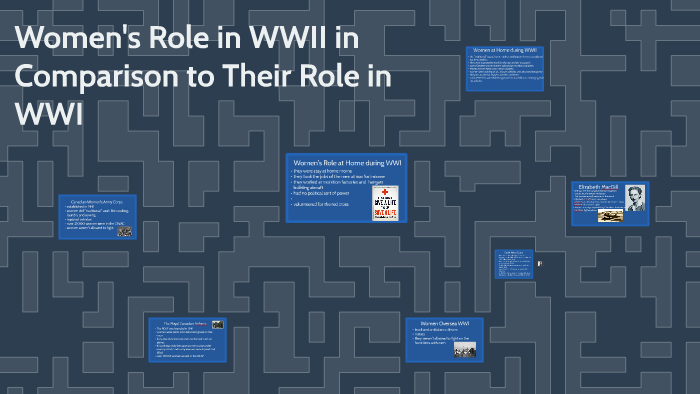The height and width of the screenshot is (394, 700).
Task: Select the 'Women's Role at Home during WWI' heading
Action: pos(347,163)
